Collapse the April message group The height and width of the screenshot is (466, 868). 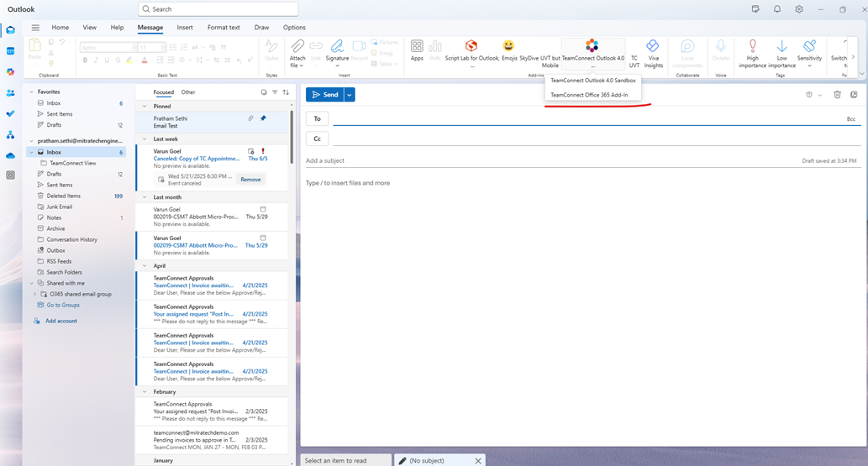[x=145, y=265]
